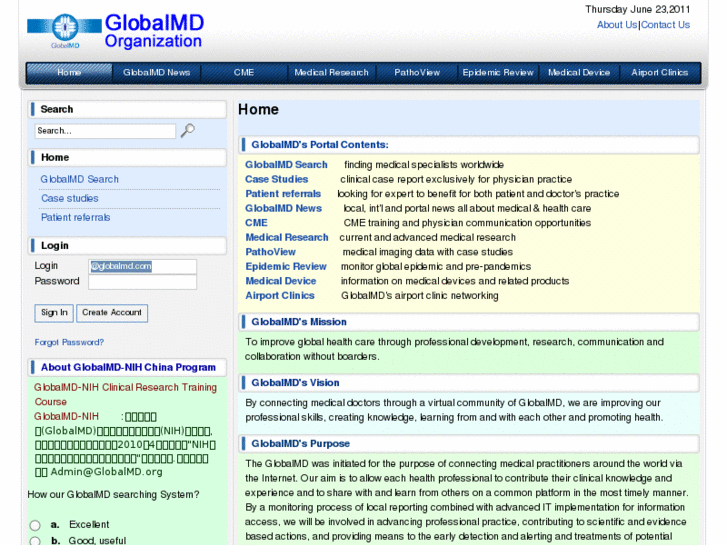
Task: Click the Create Account button
Action: click(x=112, y=313)
